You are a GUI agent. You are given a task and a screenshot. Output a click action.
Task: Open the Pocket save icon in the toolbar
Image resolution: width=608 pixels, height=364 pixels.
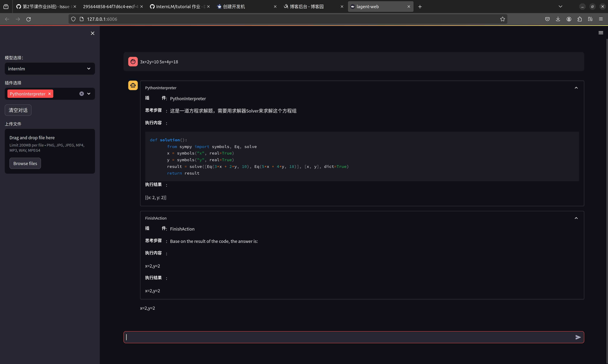pyautogui.click(x=547, y=19)
